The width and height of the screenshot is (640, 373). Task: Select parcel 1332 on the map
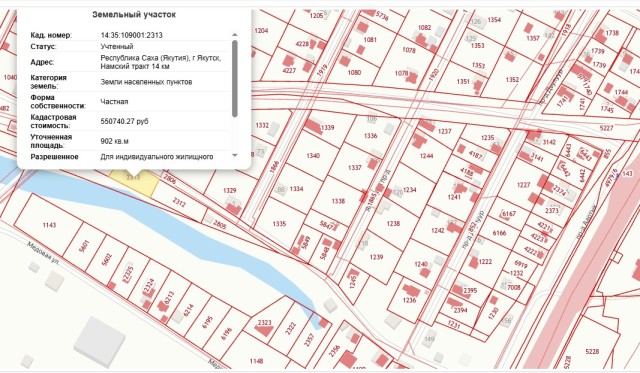tap(262, 125)
